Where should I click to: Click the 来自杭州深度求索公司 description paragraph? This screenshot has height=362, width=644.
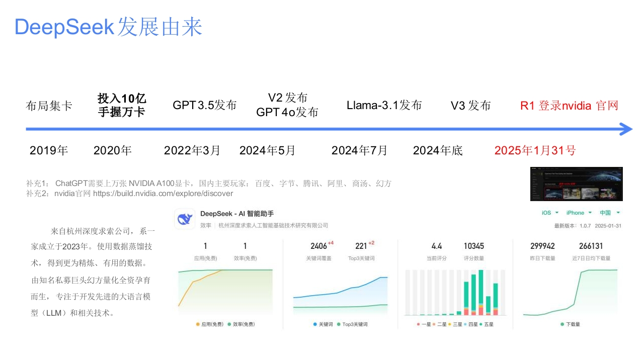pyautogui.click(x=94, y=272)
